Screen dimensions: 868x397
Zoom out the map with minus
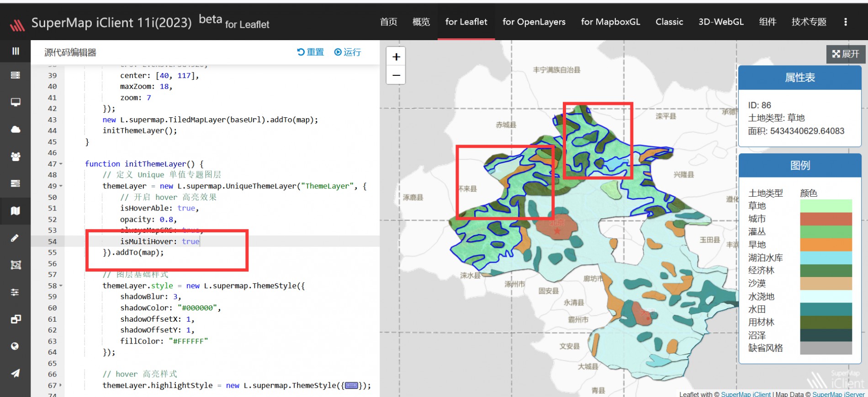[396, 75]
